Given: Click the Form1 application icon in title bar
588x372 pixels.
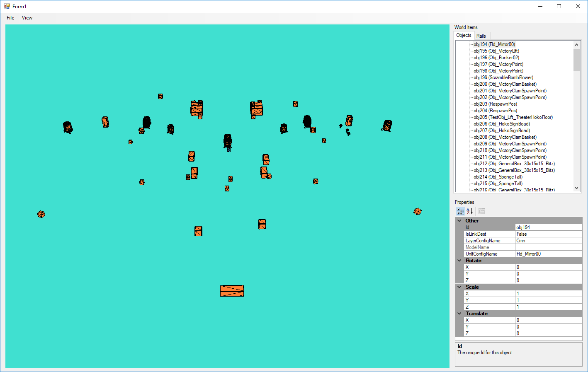Looking at the screenshot, I should (x=7, y=6).
